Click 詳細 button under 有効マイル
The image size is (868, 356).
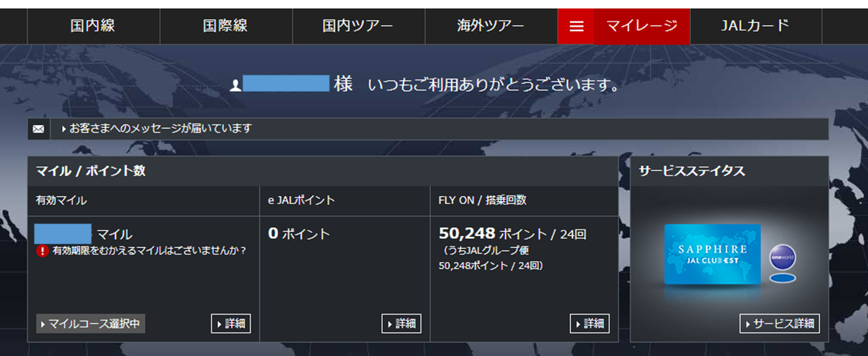(x=231, y=324)
